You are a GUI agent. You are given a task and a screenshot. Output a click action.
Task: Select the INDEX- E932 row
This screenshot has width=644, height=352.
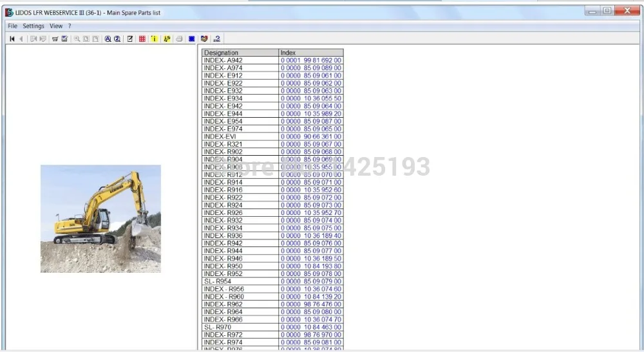coord(272,91)
